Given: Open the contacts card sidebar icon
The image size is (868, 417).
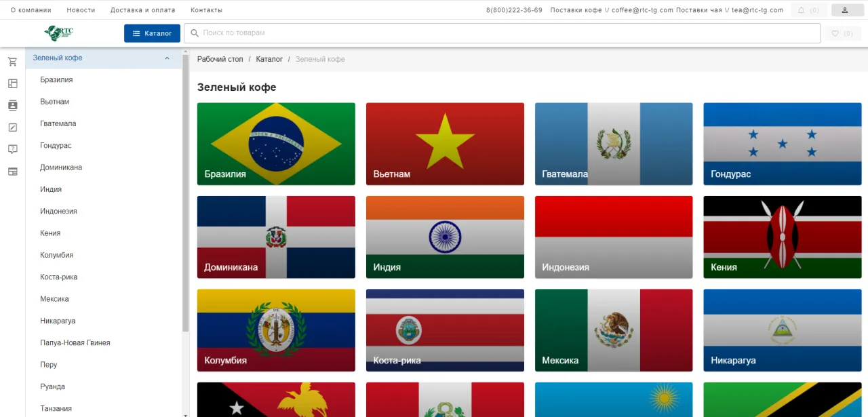Looking at the screenshot, I should (x=12, y=105).
